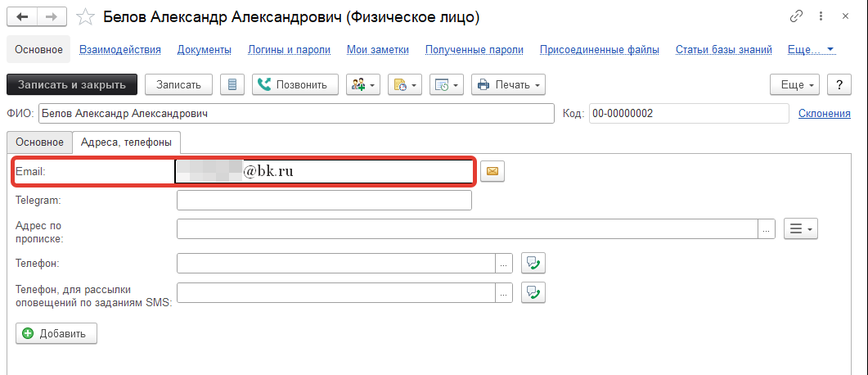The width and height of the screenshot is (868, 375).
Task: Click the Telegram input field
Action: point(325,201)
